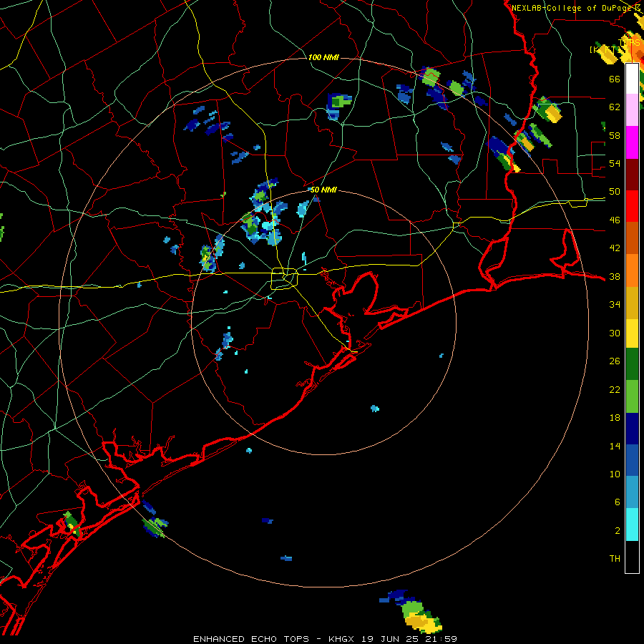Screen dimensions: 644x644
Task: Click the "ENHANCED ECHO TOPS" caption text
Action: [251, 639]
